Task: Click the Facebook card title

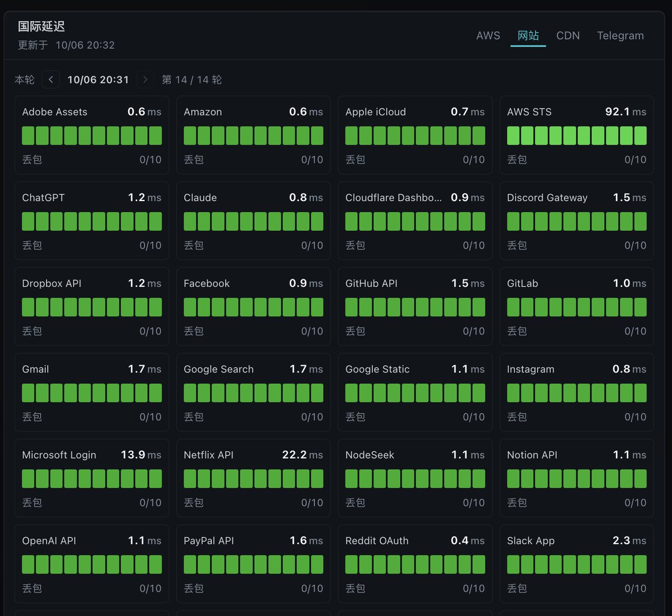Action: [x=207, y=283]
